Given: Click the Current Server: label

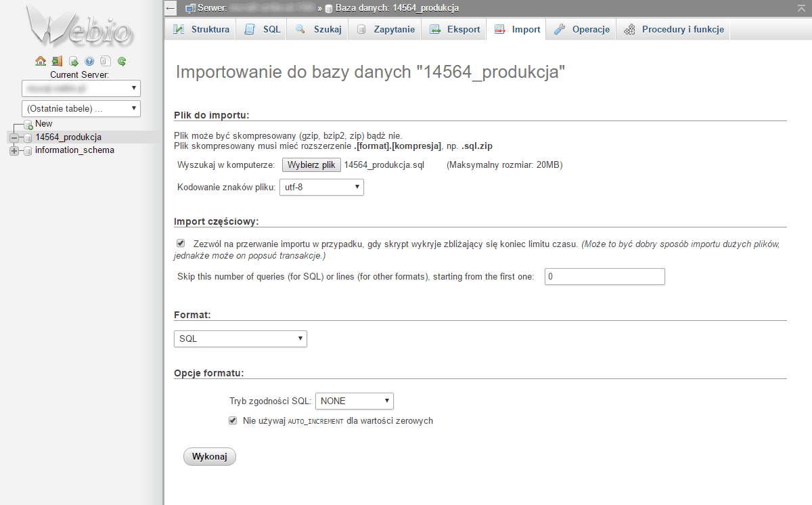Looking at the screenshot, I should [80, 74].
